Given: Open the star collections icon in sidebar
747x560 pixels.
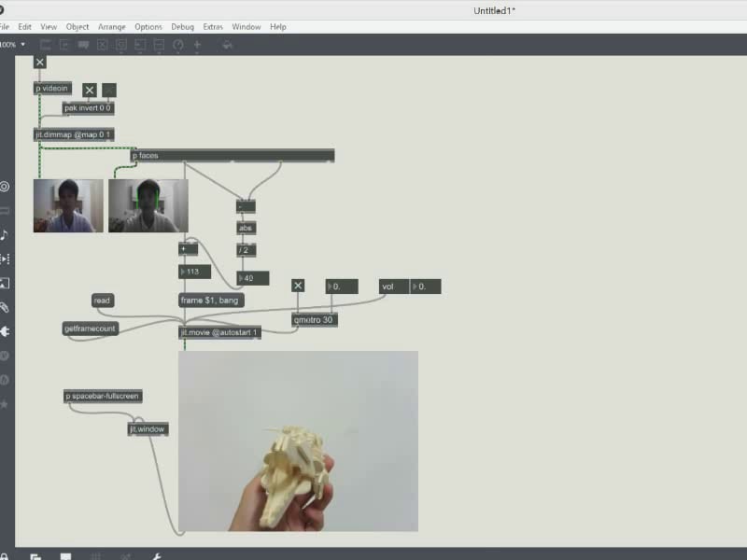Looking at the screenshot, I should point(5,404).
